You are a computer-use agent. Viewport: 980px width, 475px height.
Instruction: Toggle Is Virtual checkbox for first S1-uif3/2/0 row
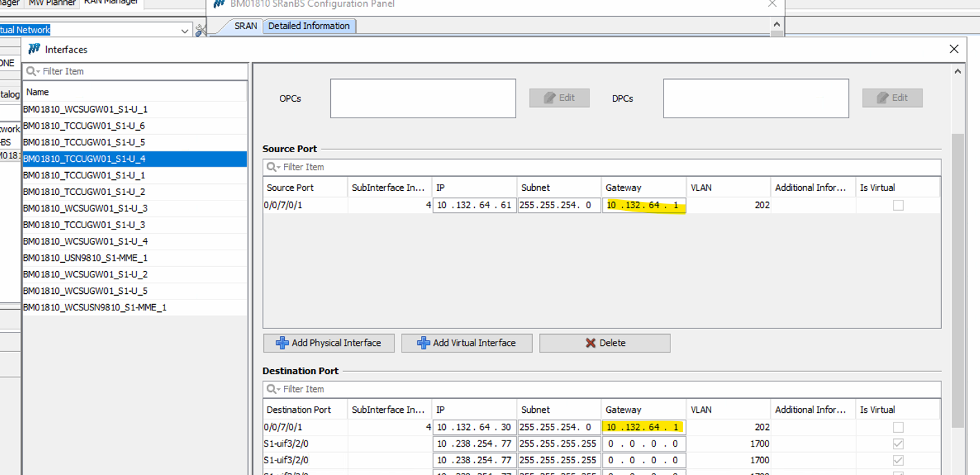[898, 444]
